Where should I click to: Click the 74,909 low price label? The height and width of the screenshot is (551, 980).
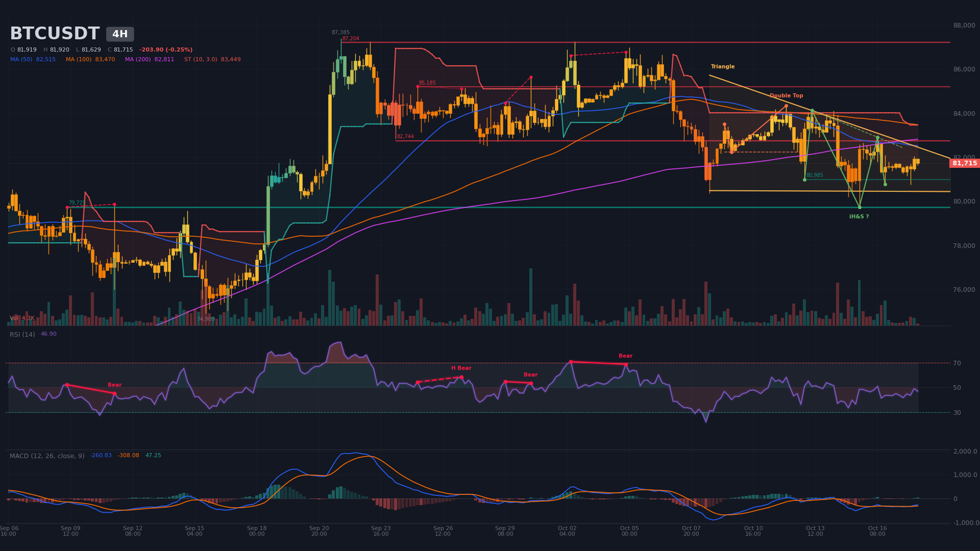(x=206, y=319)
